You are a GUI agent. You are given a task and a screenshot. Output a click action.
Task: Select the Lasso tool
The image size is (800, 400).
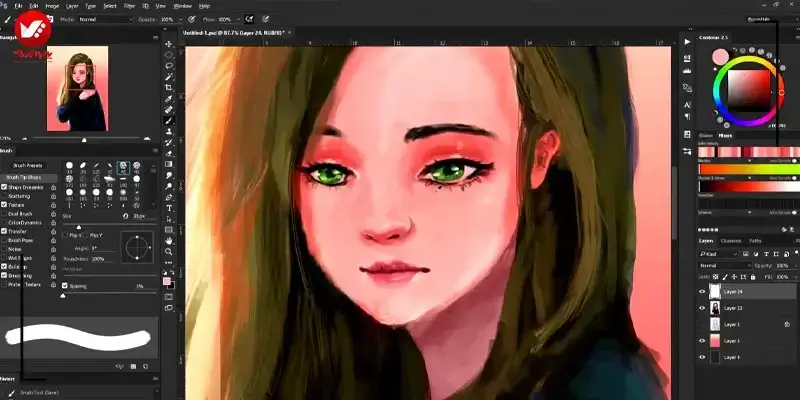pos(169,66)
